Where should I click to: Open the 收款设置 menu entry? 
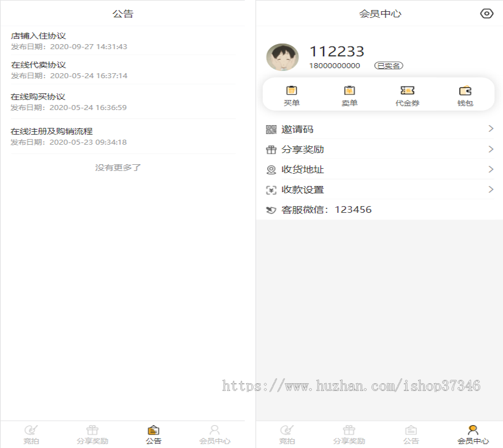point(379,189)
